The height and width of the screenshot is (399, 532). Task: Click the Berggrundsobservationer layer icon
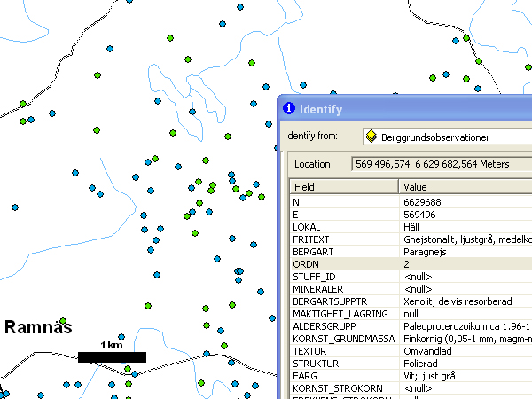coord(372,137)
